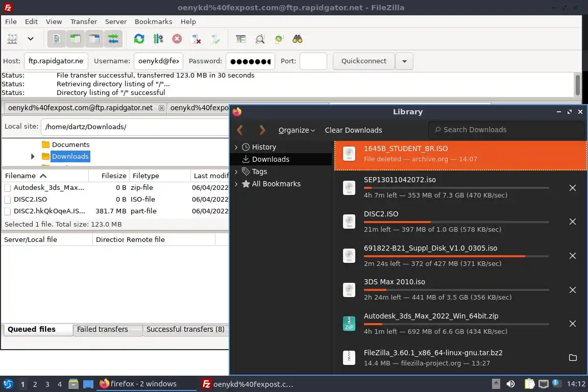Toggle remote directory tree display
Screen dimensions: 588x392
click(94, 39)
